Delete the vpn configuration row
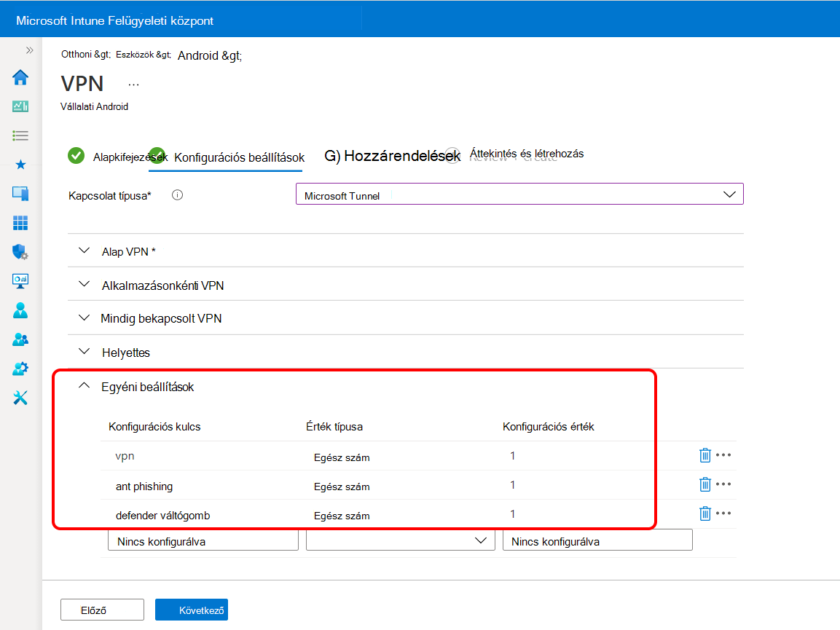 point(705,455)
